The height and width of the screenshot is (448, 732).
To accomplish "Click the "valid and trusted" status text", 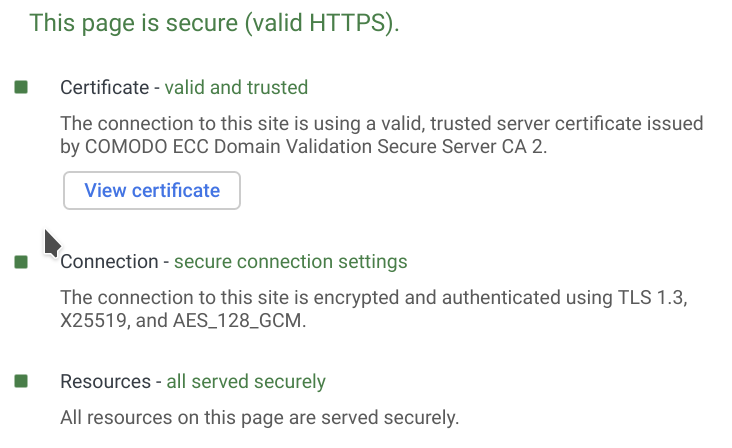I will coord(236,87).
